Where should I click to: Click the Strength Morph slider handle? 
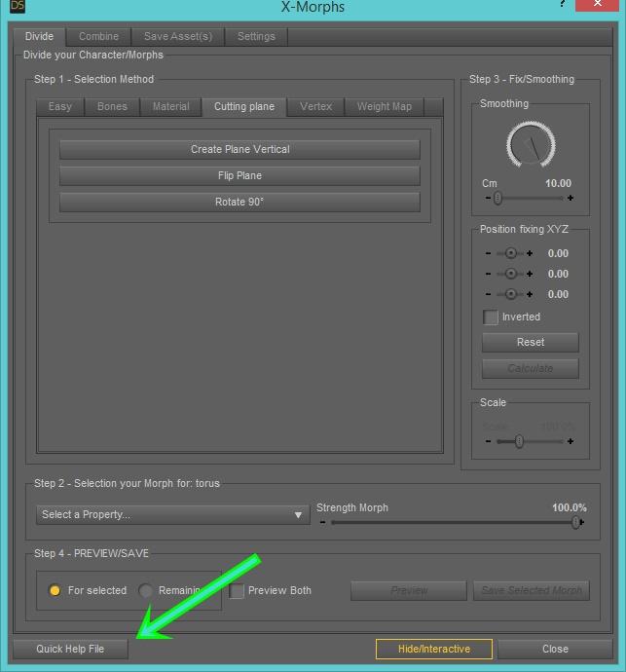[576, 522]
